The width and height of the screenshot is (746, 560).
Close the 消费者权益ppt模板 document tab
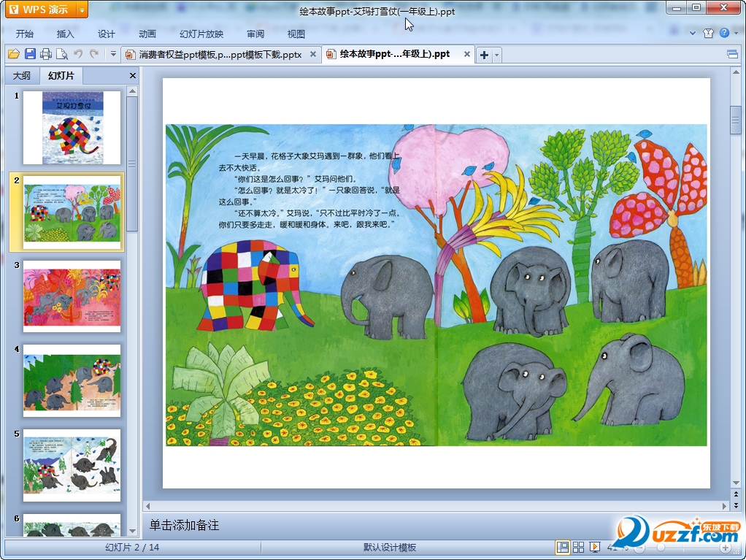coord(313,54)
